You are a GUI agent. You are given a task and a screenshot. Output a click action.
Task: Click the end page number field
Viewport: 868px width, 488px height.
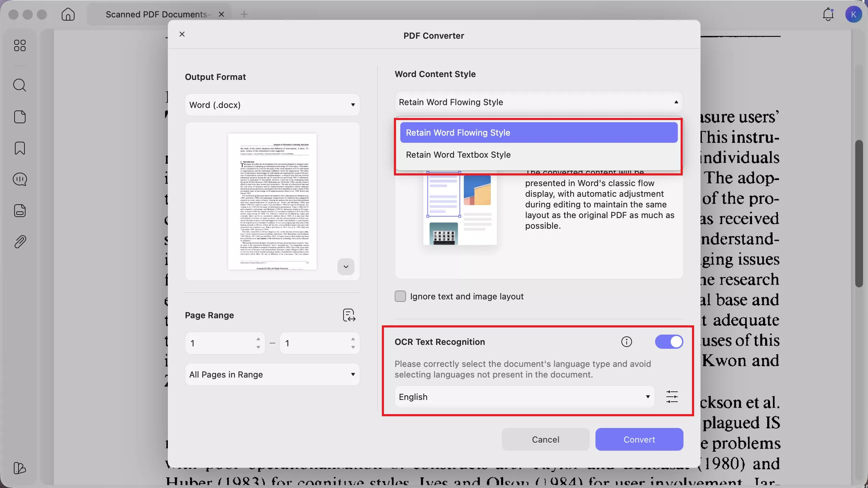[319, 343]
